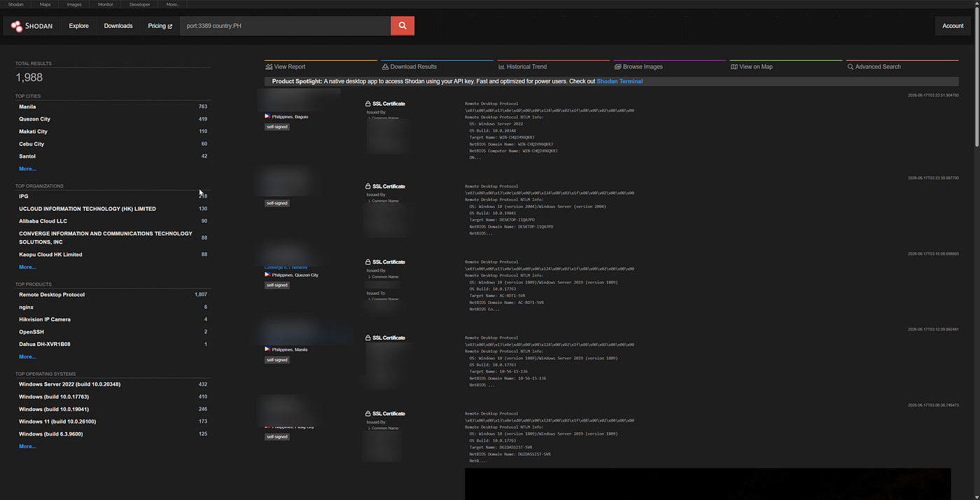The image size is (980, 500).
Task: Click the Historical Trend bar-chart icon
Action: (x=501, y=67)
